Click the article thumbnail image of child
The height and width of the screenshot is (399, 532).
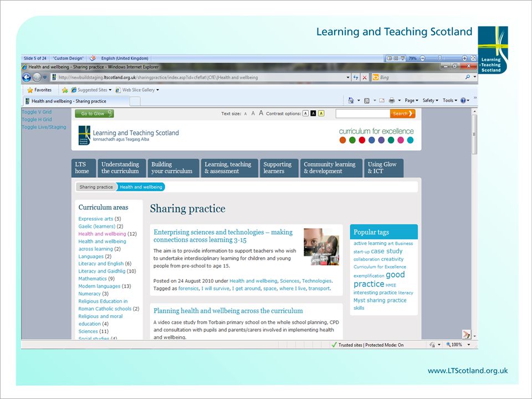tap(321, 247)
